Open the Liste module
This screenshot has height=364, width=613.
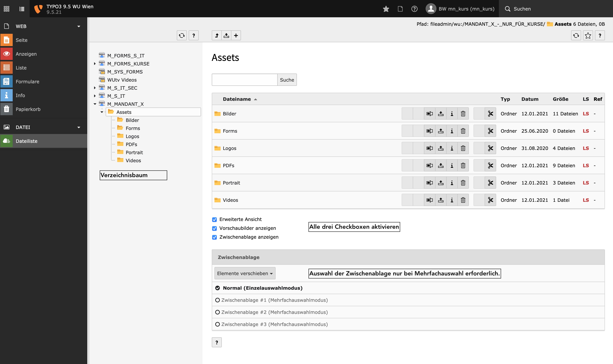click(43, 68)
